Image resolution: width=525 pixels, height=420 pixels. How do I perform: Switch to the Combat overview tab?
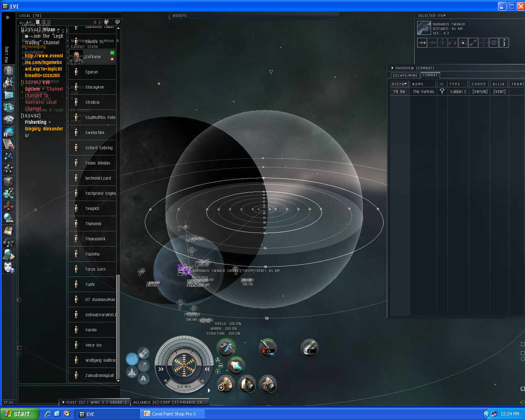point(430,75)
